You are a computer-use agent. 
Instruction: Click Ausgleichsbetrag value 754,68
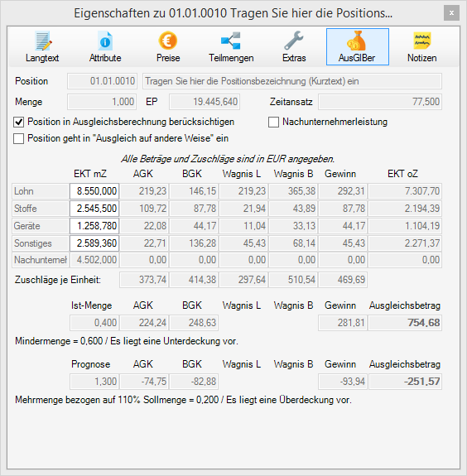coord(405,323)
